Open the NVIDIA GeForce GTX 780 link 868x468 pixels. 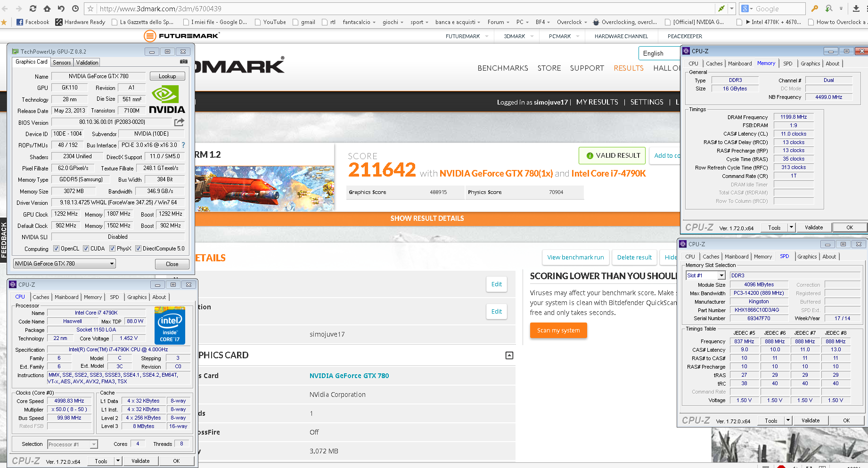tap(349, 376)
